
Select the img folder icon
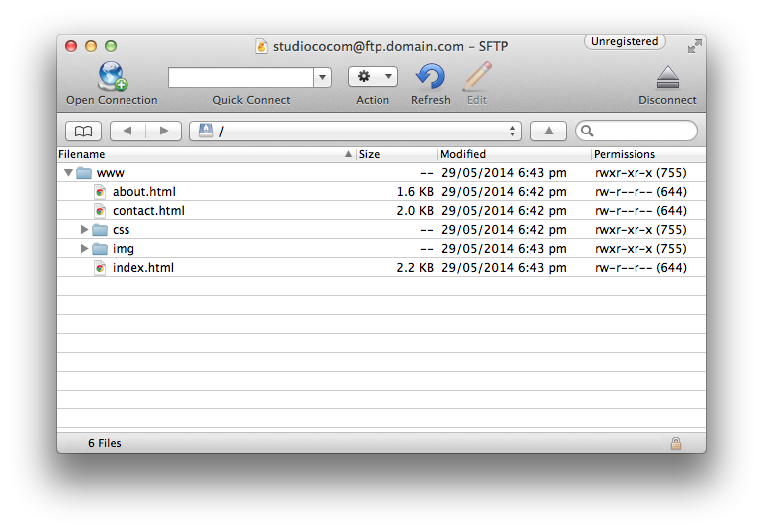100,249
